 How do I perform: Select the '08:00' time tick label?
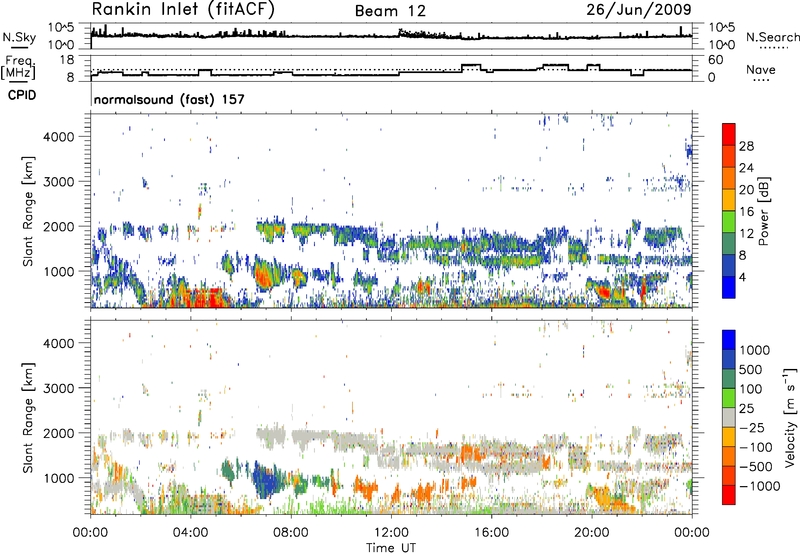290,533
